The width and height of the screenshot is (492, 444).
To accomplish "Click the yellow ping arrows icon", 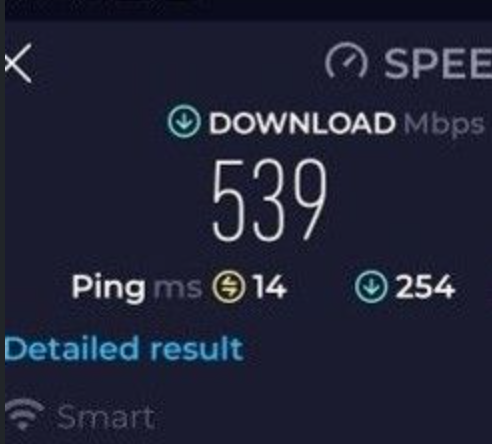I will [x=229, y=287].
